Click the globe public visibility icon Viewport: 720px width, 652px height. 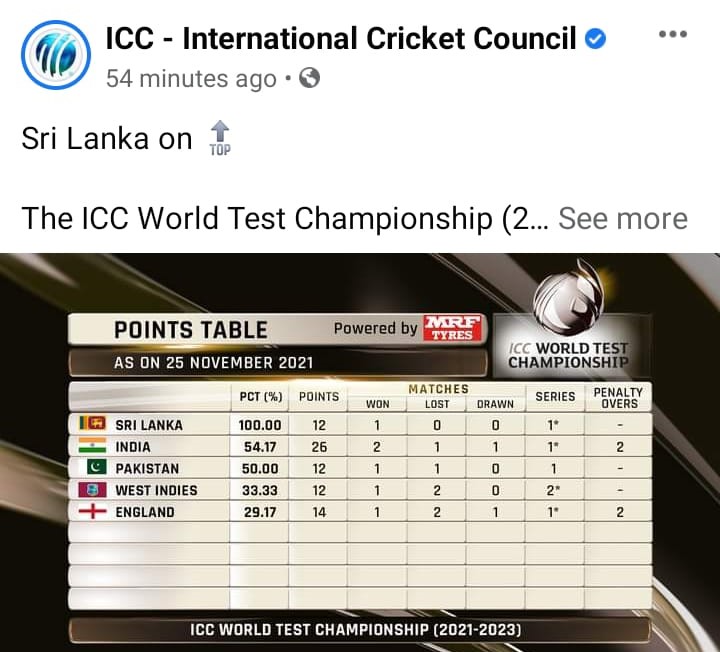[309, 78]
